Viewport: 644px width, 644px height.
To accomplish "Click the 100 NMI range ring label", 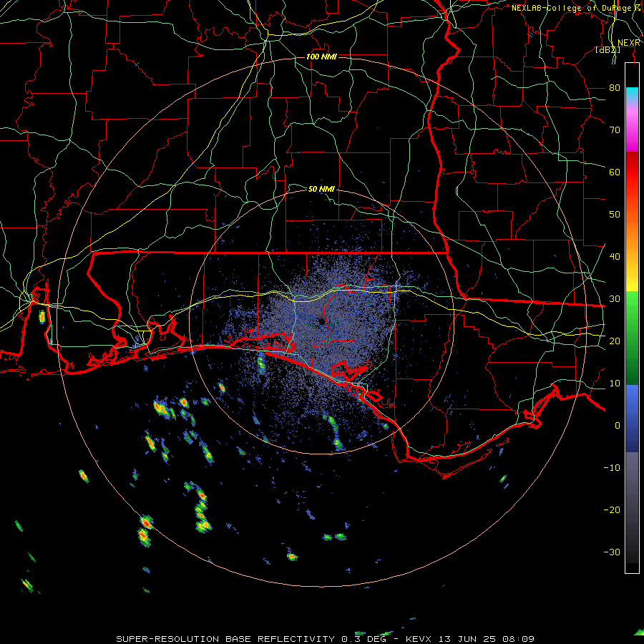I will pyautogui.click(x=321, y=57).
